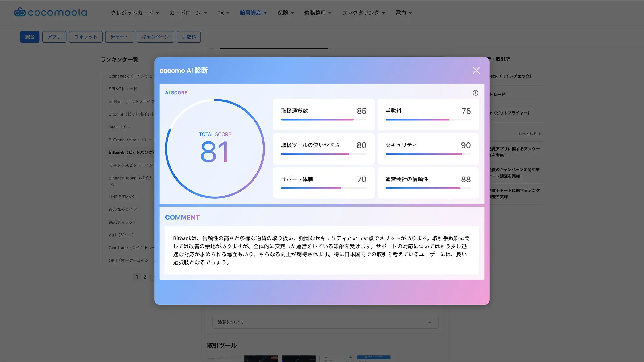The height and width of the screenshot is (362, 644).
Task: Select the チャート ranking filter
Action: click(119, 37)
